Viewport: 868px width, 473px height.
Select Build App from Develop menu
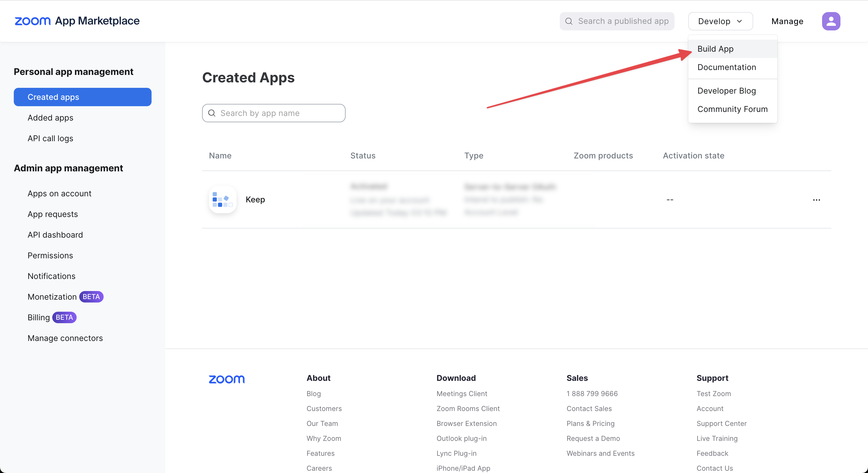click(715, 49)
